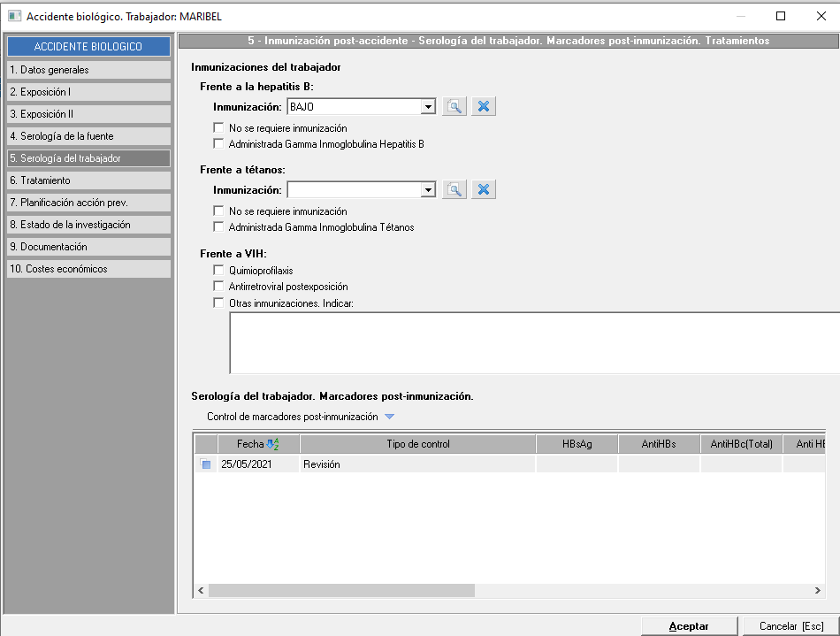Click the Fecha column sort icon
The height and width of the screenshot is (636, 840).
(x=273, y=444)
